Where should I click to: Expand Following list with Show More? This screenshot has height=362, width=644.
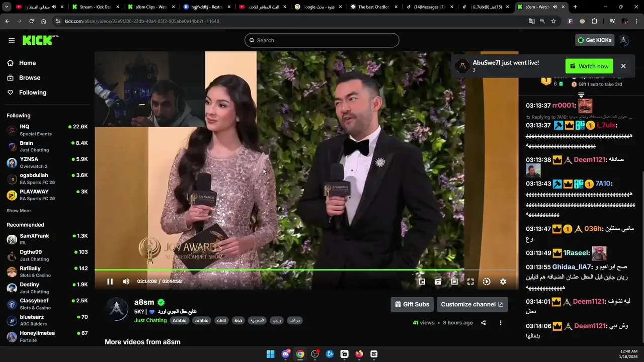coord(19,211)
